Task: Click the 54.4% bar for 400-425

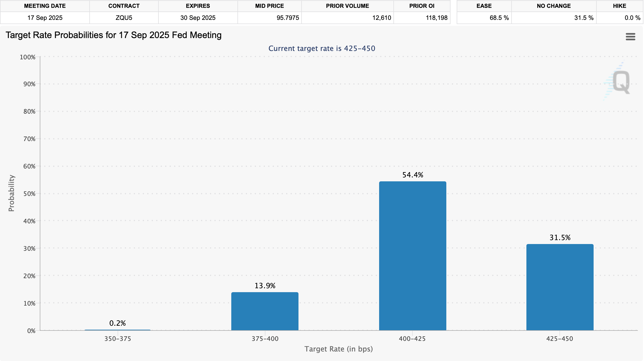Action: [x=412, y=255]
